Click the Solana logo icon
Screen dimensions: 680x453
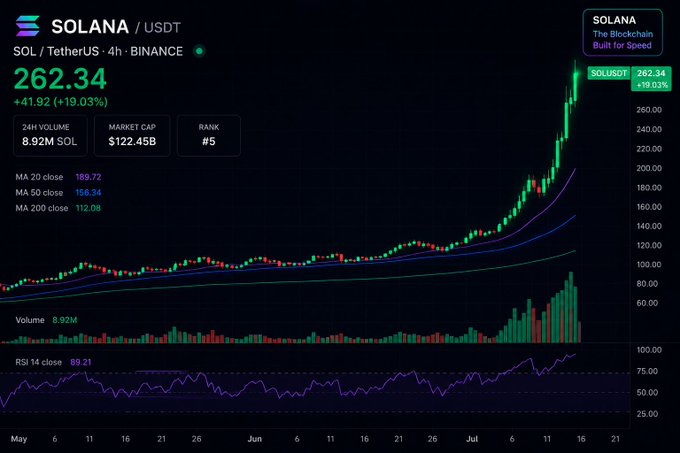(28, 26)
